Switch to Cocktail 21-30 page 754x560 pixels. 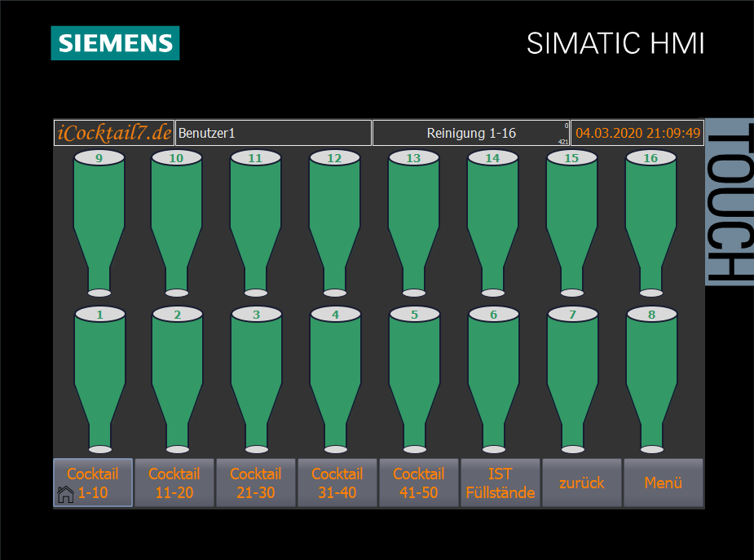click(256, 483)
